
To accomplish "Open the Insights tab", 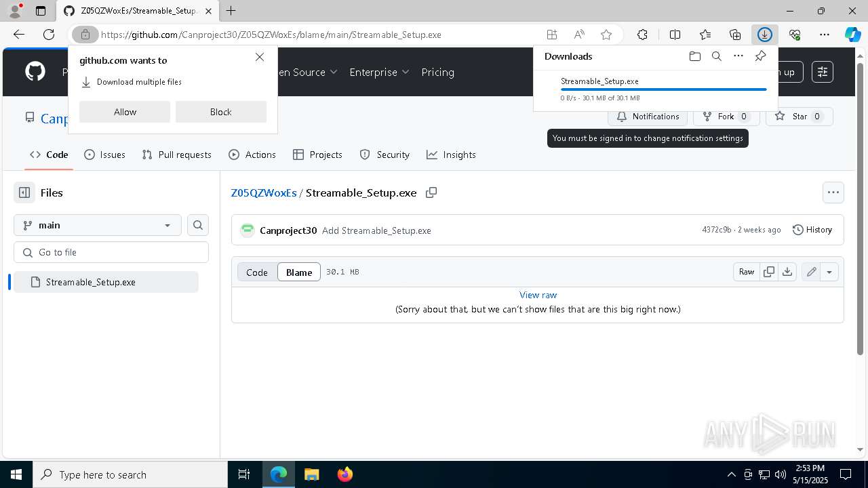I will click(x=451, y=155).
